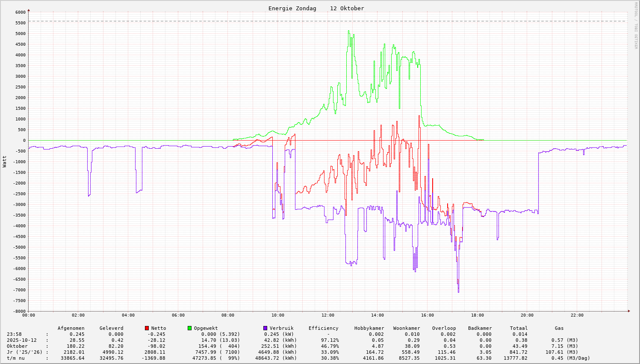
Task: Select the 'Oktober' row label
Action: [17, 346]
